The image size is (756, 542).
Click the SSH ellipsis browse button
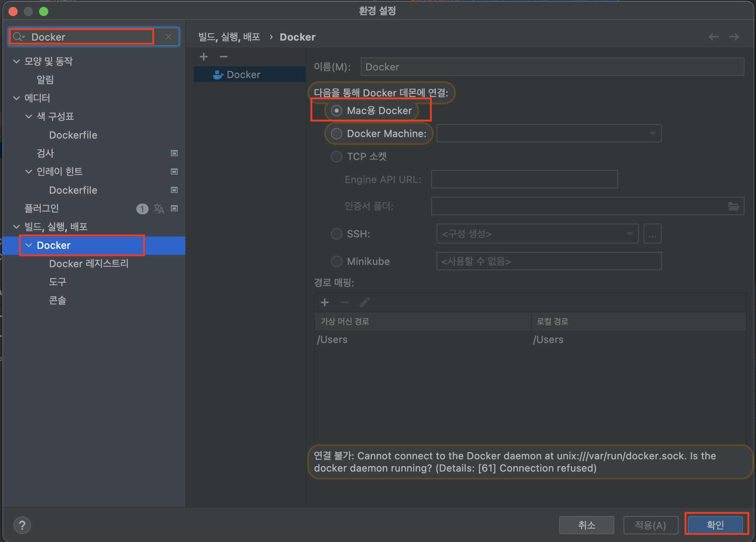652,234
